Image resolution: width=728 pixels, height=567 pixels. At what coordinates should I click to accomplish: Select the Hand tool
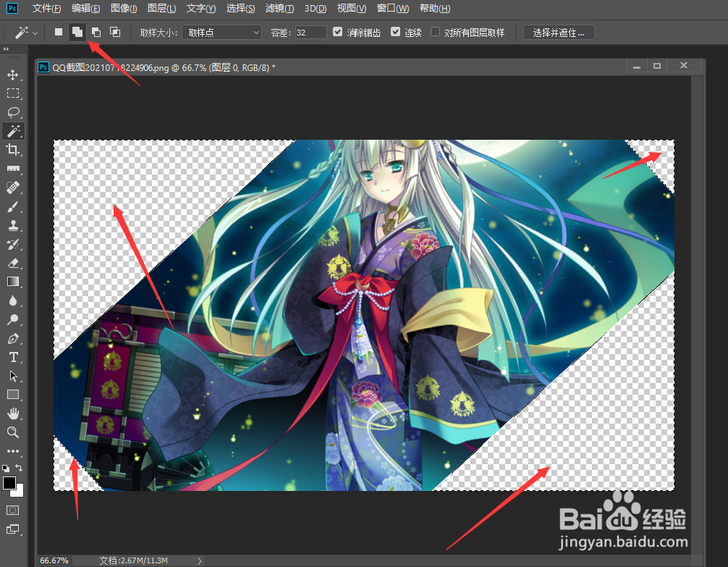point(13,413)
